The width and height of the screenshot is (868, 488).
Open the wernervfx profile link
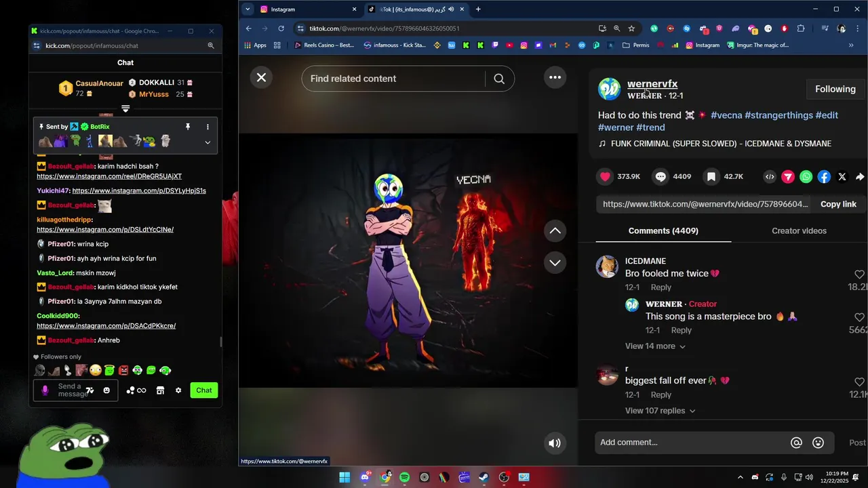point(652,84)
